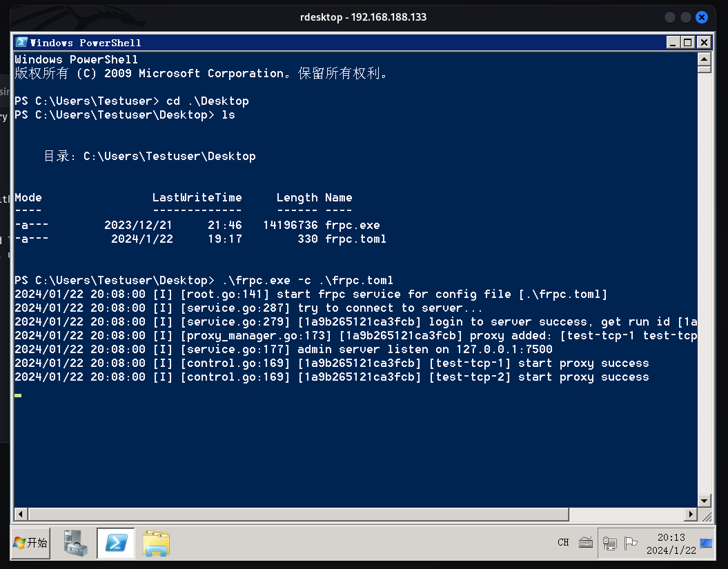
Task: Launch Server Manager from the taskbar
Action: point(75,543)
